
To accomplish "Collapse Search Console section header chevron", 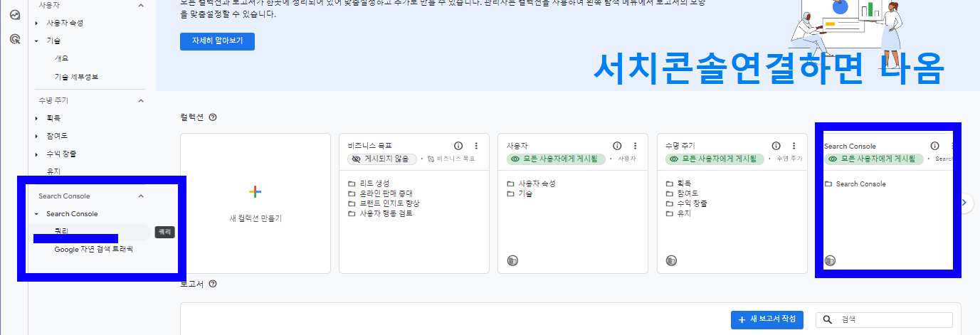I will pos(141,196).
